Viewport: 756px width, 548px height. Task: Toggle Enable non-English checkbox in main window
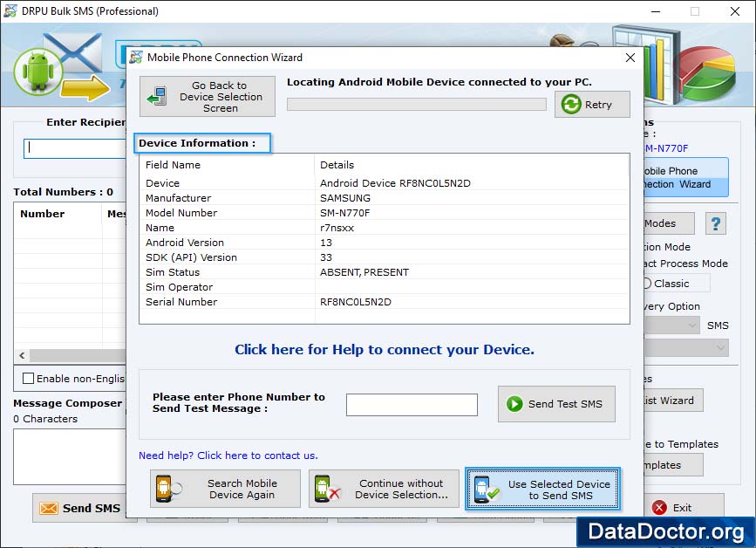[29, 378]
